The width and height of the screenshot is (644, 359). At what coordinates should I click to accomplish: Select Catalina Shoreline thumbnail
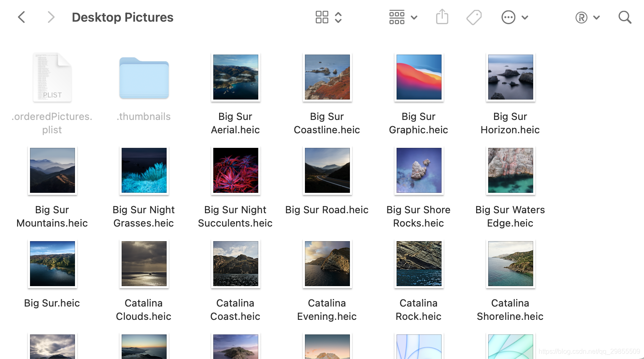pos(511,264)
